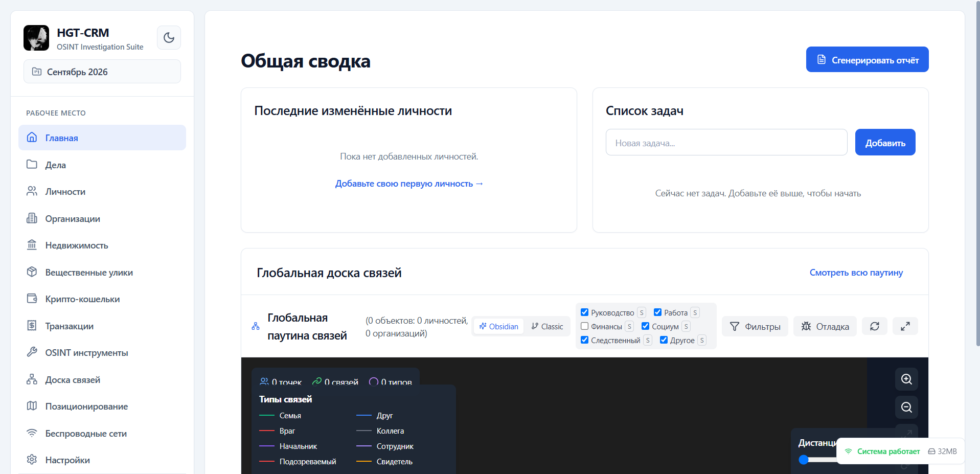The image size is (980, 474).
Task: Click the Добавить task button
Action: pos(885,143)
